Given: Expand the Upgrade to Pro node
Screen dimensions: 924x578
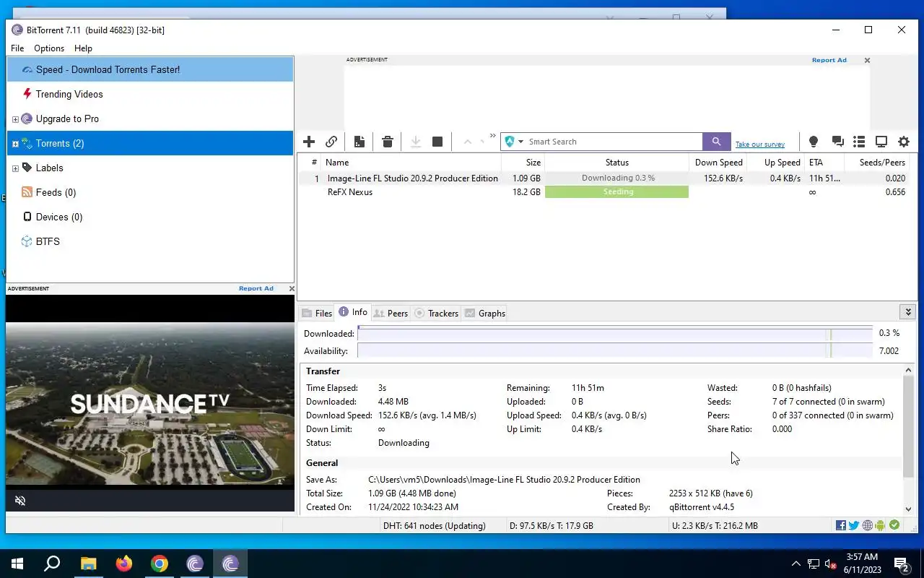Looking at the screenshot, I should (15, 119).
